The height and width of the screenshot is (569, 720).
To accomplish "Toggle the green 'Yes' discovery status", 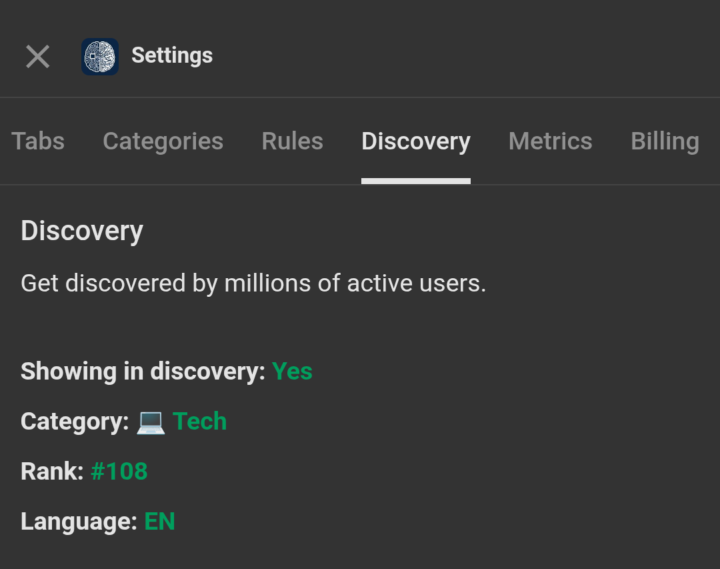I will click(292, 371).
